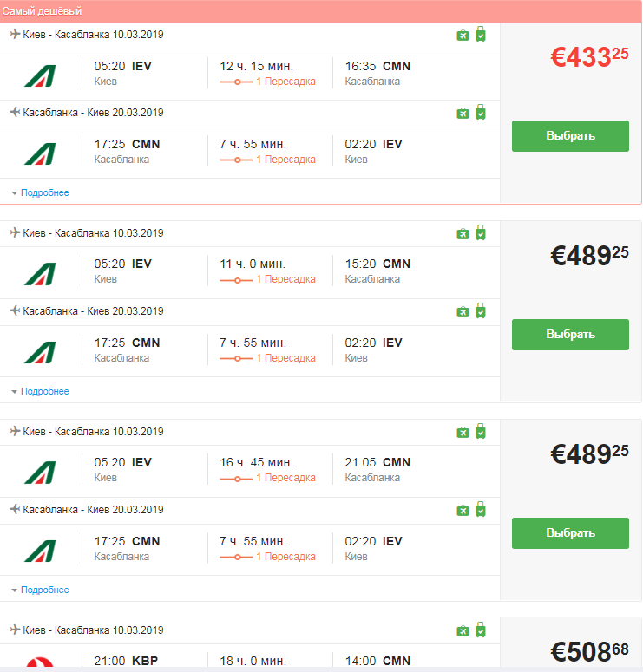This screenshot has height=672, width=643.
Task: Click the €433.25 offer's Выбрать button
Action: click(x=570, y=136)
